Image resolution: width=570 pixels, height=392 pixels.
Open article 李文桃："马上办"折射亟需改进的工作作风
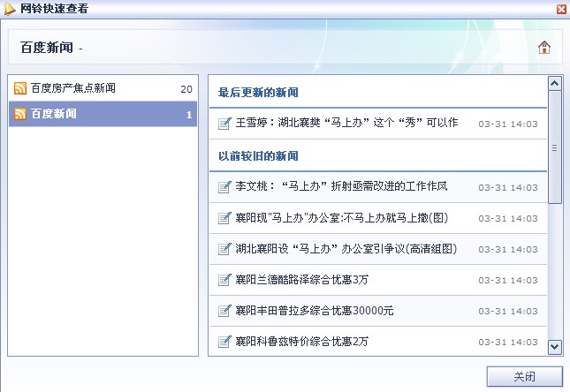[x=341, y=186]
